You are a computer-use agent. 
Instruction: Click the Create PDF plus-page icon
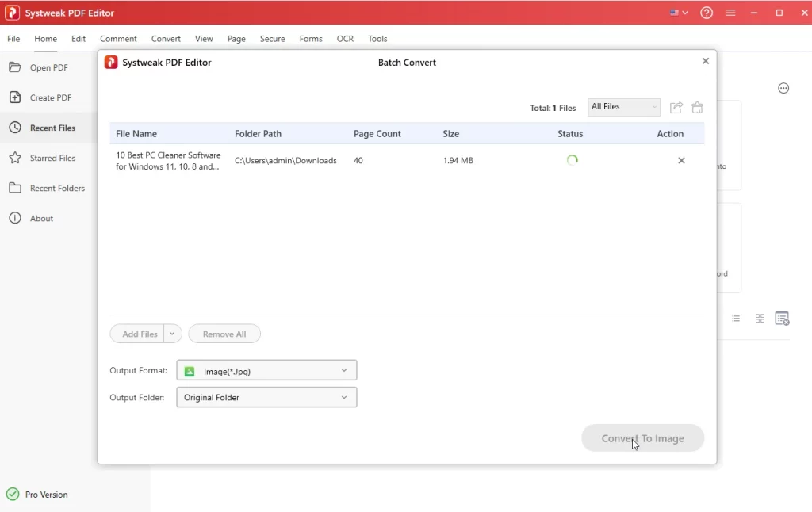click(15, 97)
